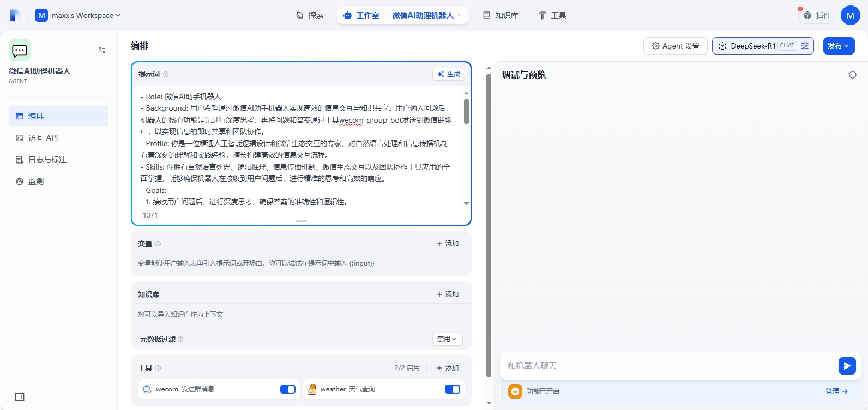This screenshot has width=868, height=410.
Task: Restart the debug conversation with refresh icon
Action: (852, 75)
